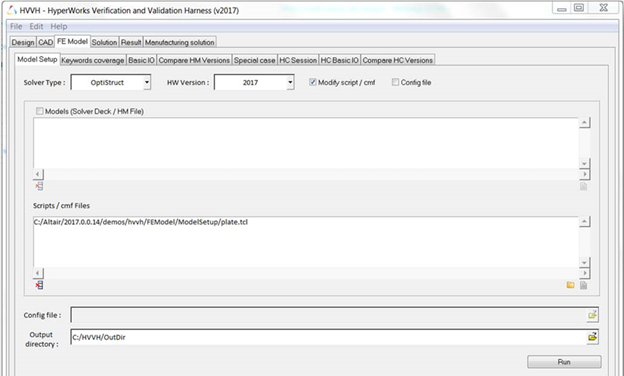Scripts list scroll right arrow
This screenshot has width=624, height=376.
coord(584,273)
